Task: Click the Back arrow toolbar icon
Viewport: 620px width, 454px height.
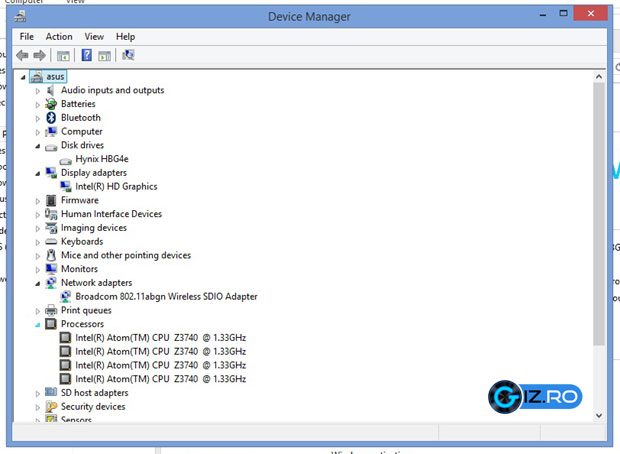Action: pyautogui.click(x=23, y=55)
